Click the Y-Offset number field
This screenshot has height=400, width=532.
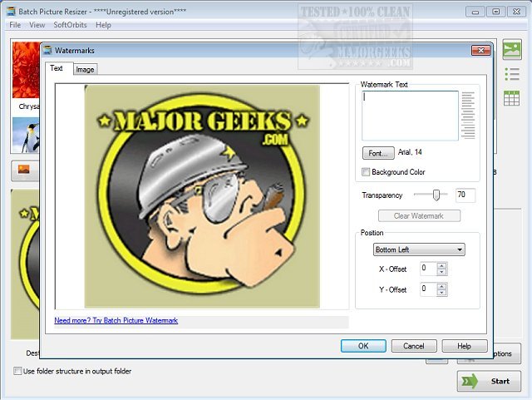pos(429,289)
